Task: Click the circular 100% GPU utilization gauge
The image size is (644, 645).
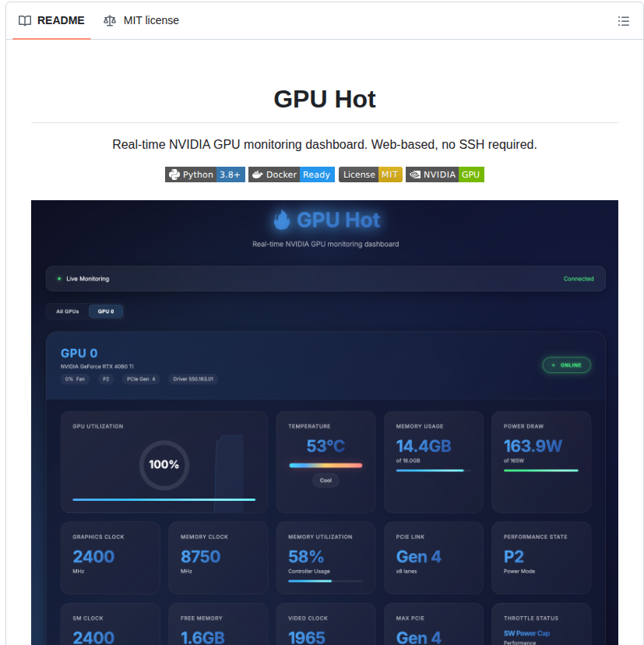Action: coord(163,465)
